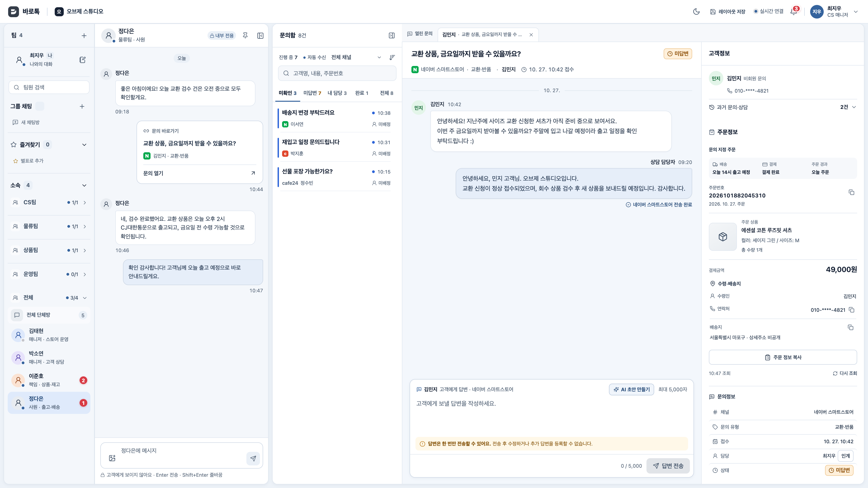
Task: Open the new note icon beside 최지우
Action: tap(83, 60)
